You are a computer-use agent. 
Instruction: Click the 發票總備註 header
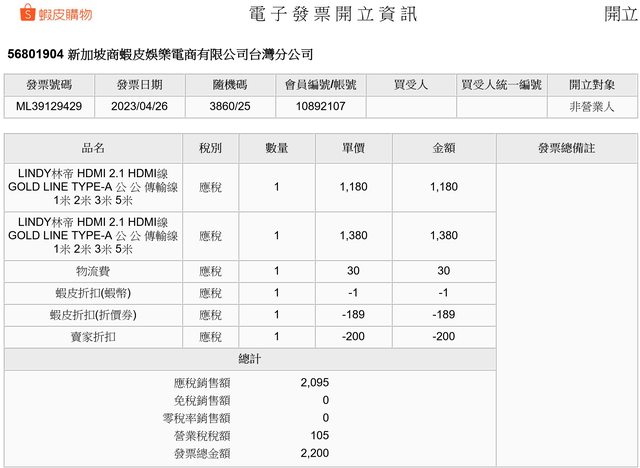[566, 148]
